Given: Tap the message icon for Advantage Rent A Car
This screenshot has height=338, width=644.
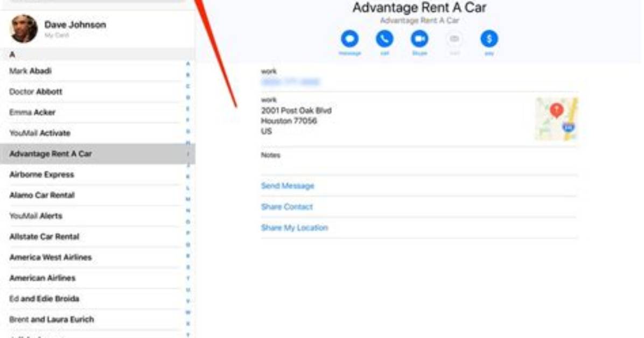Looking at the screenshot, I should (349, 39).
